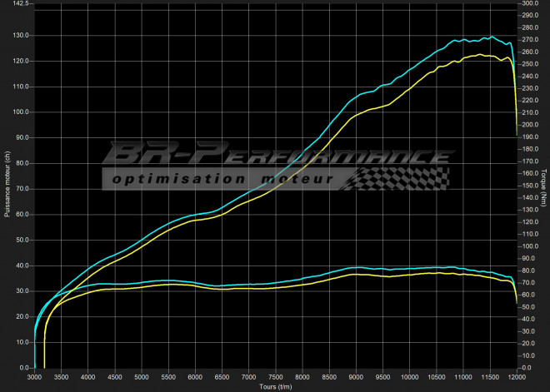This screenshot has height=392, width=550.
Task: Click the 'optimisation moteur' banner text
Action: click(222, 179)
